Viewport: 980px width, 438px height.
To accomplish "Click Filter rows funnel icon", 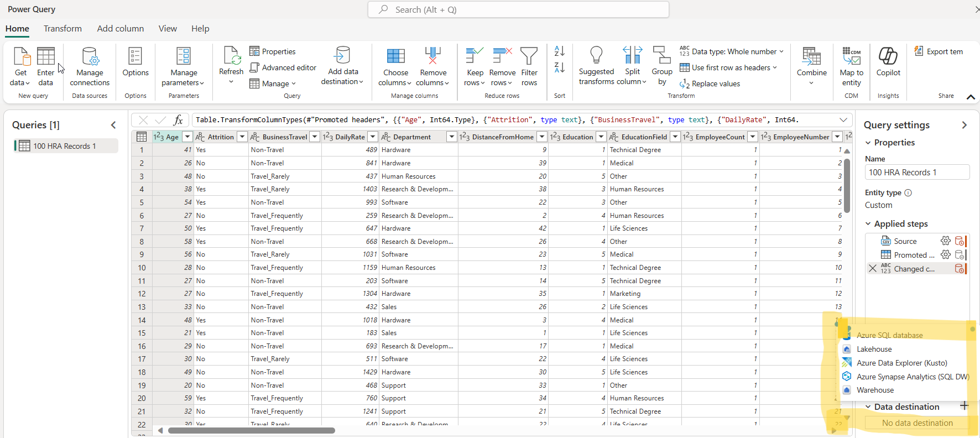I will coord(529,56).
